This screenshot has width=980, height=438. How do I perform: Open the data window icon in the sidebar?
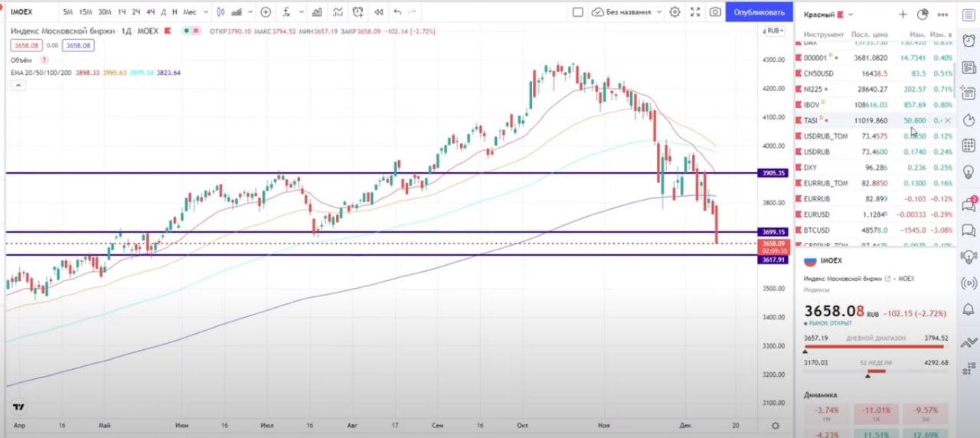[x=968, y=93]
